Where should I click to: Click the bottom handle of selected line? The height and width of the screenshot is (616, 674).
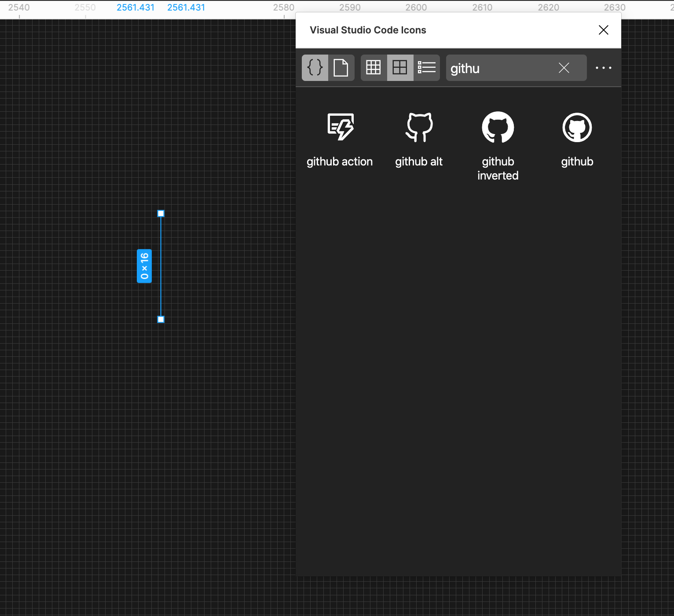coord(161,319)
